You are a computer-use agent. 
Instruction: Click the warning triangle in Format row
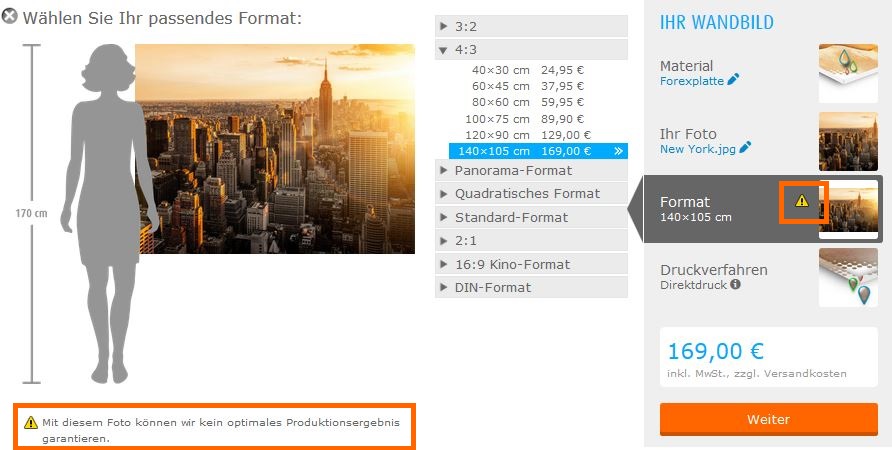click(802, 201)
